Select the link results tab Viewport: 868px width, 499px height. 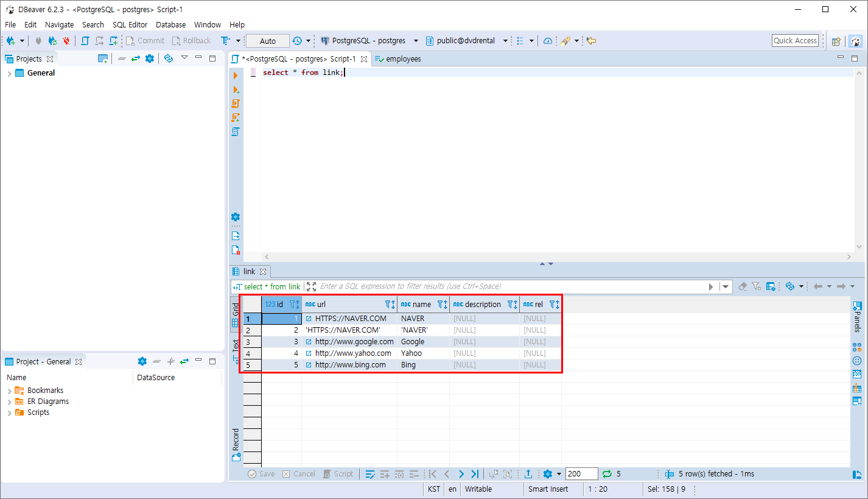point(250,272)
